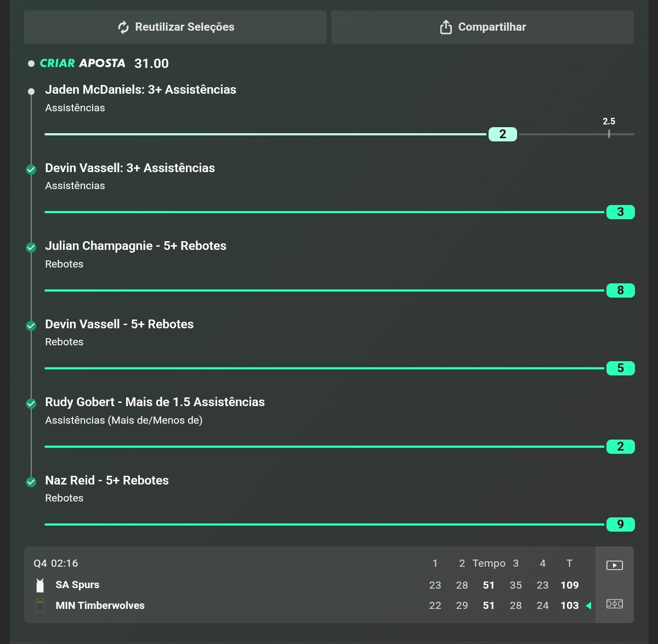Click Timberwolves total score 103

tap(570, 606)
